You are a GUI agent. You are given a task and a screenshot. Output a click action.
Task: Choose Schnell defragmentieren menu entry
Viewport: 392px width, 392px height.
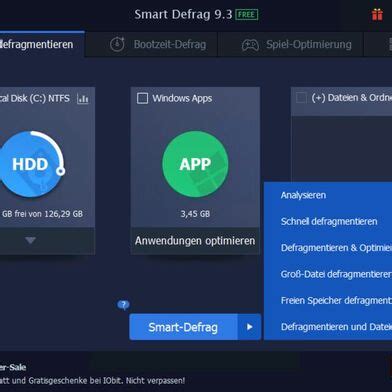point(328,221)
